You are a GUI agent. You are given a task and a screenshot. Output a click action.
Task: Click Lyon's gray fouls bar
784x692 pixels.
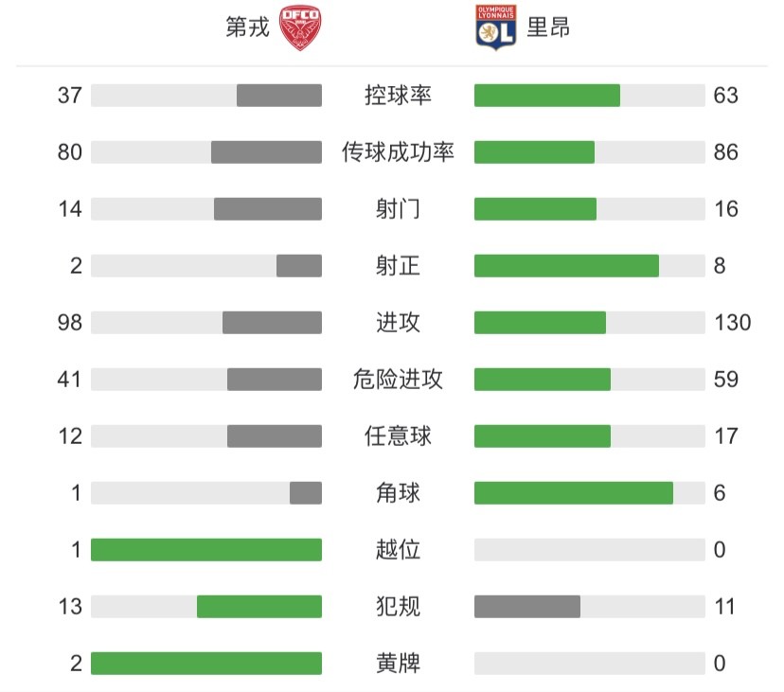point(527,607)
